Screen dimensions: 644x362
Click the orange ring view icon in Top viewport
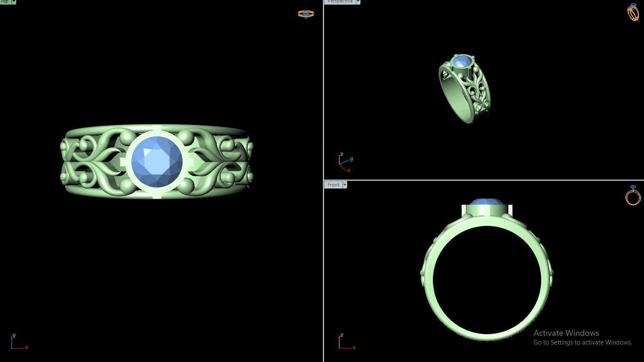[306, 14]
